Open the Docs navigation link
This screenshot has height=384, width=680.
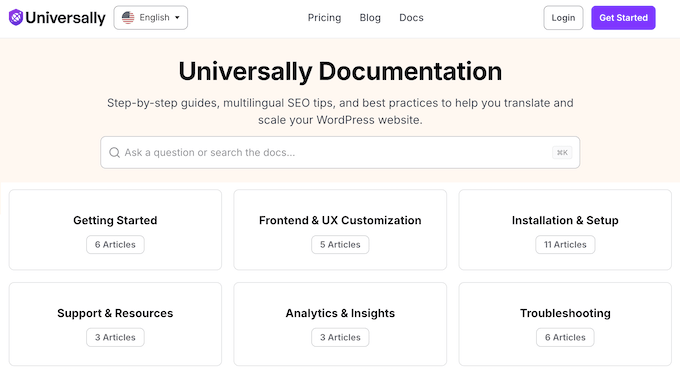[x=411, y=18]
